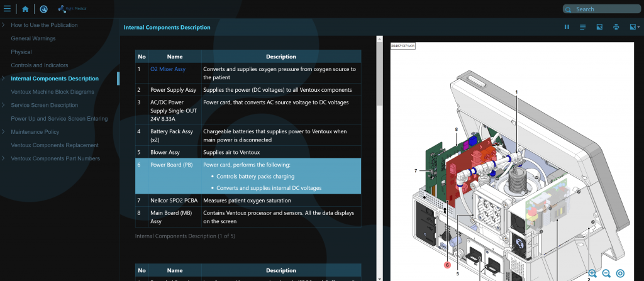Expand the Maintenance Policy section

[4, 132]
